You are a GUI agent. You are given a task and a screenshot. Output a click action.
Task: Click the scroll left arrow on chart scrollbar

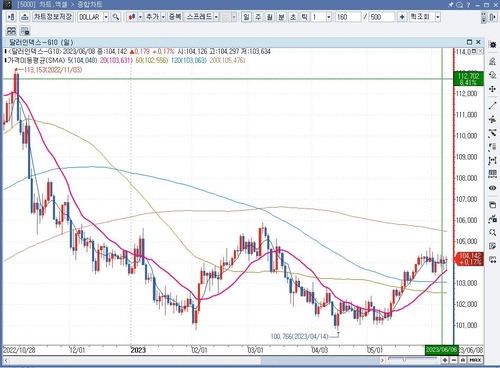click(x=6, y=360)
